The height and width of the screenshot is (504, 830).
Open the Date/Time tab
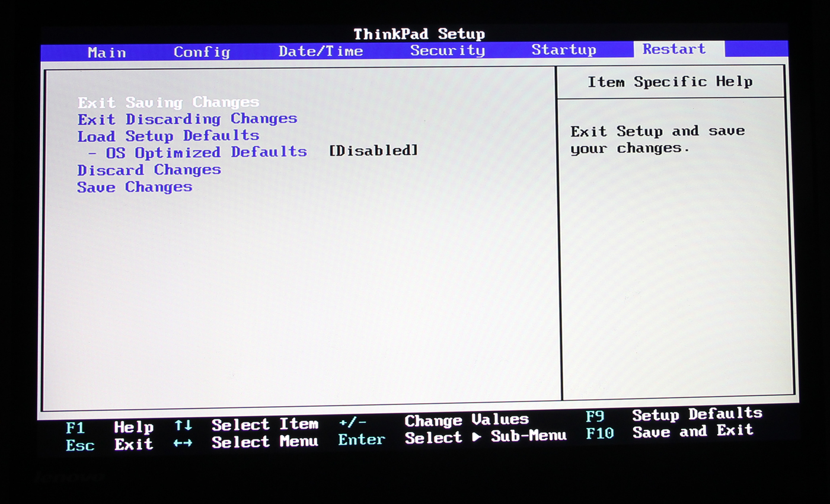tap(321, 51)
